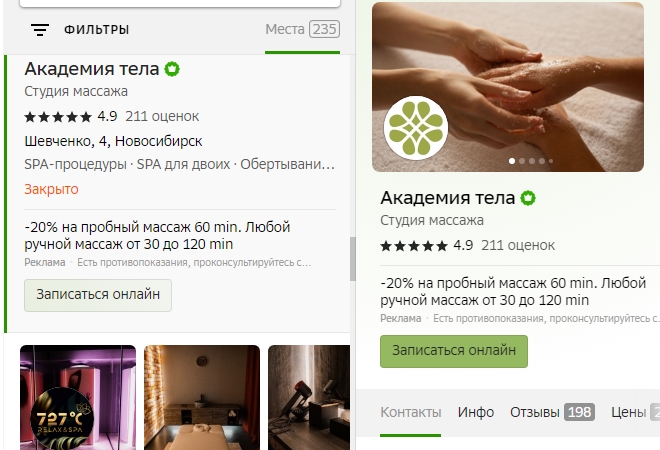Screen dimensions: 660x450
Task: Click the star rating in list card
Action: click(x=58, y=117)
